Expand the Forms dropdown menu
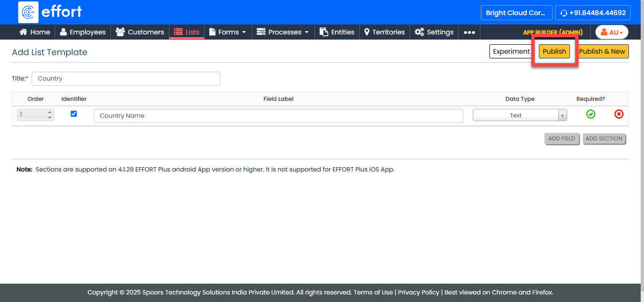The image size is (644, 302). pyautogui.click(x=228, y=32)
